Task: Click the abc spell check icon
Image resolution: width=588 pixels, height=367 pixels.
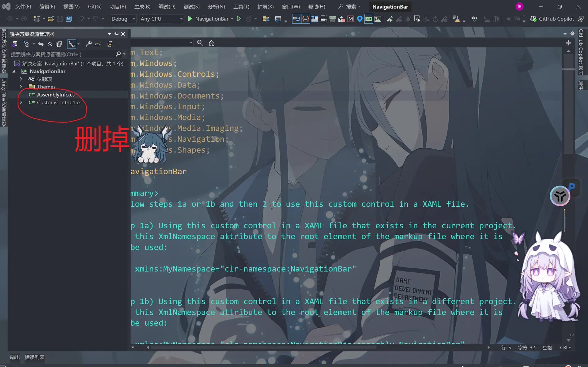Action: point(474,19)
